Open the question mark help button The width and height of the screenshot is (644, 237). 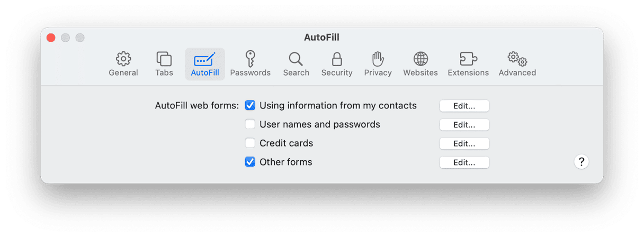click(x=581, y=162)
